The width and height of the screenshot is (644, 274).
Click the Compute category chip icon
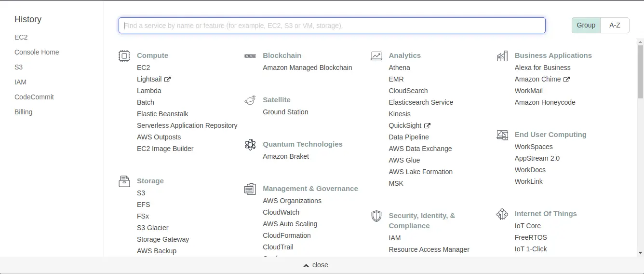pos(124,56)
